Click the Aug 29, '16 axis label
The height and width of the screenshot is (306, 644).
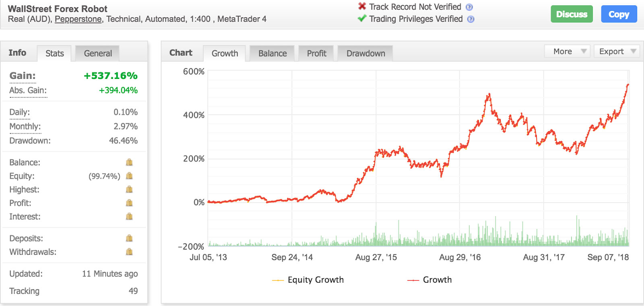460,257
